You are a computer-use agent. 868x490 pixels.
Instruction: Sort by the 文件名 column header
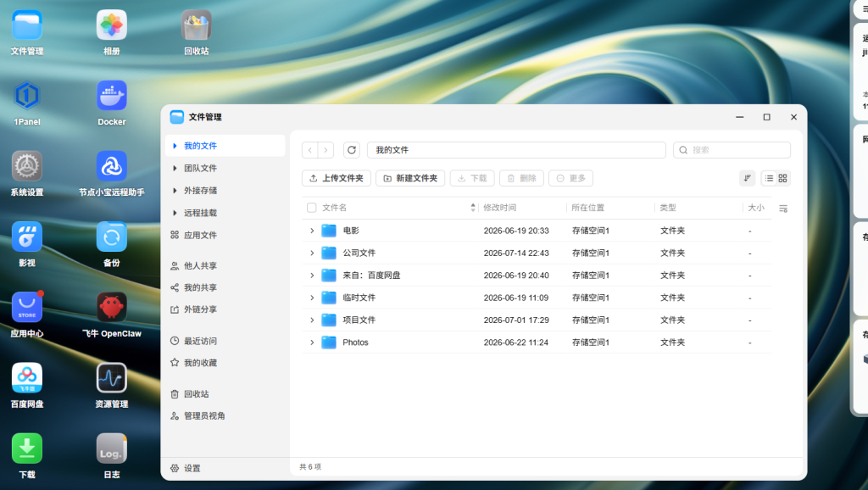[x=334, y=208]
